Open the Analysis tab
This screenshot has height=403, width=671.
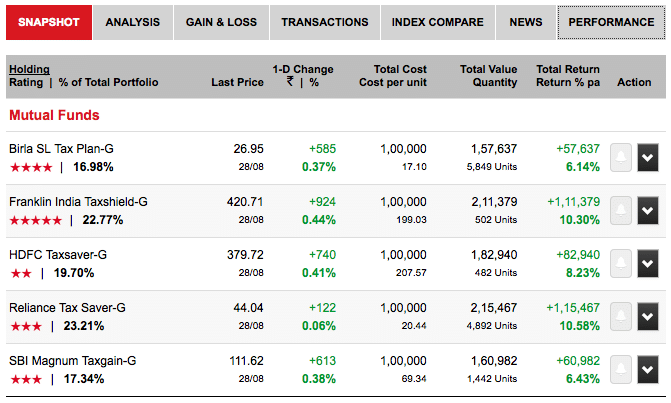(133, 22)
